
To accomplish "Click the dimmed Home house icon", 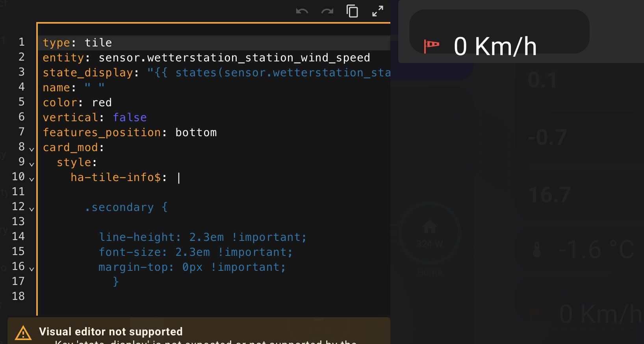I will click(430, 227).
